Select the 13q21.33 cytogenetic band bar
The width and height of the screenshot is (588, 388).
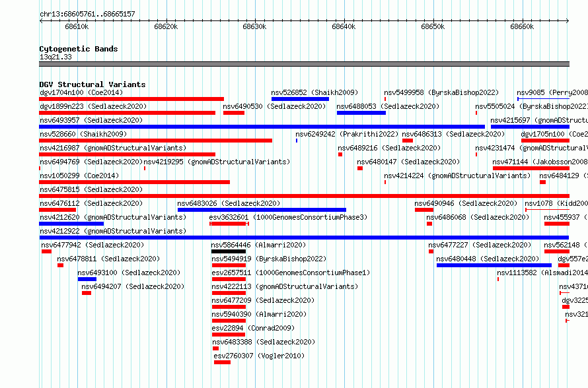click(x=304, y=64)
